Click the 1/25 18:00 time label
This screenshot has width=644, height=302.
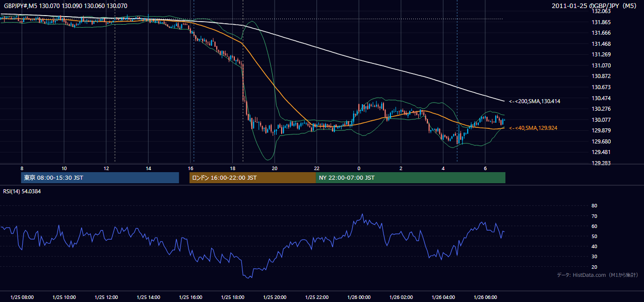pos(232,297)
